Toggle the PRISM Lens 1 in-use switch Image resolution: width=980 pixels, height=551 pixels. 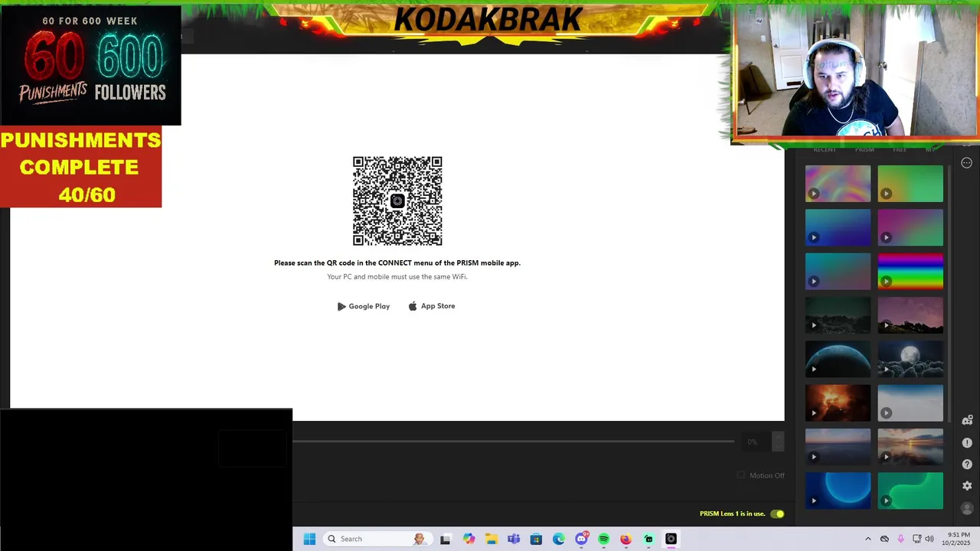pos(777,514)
